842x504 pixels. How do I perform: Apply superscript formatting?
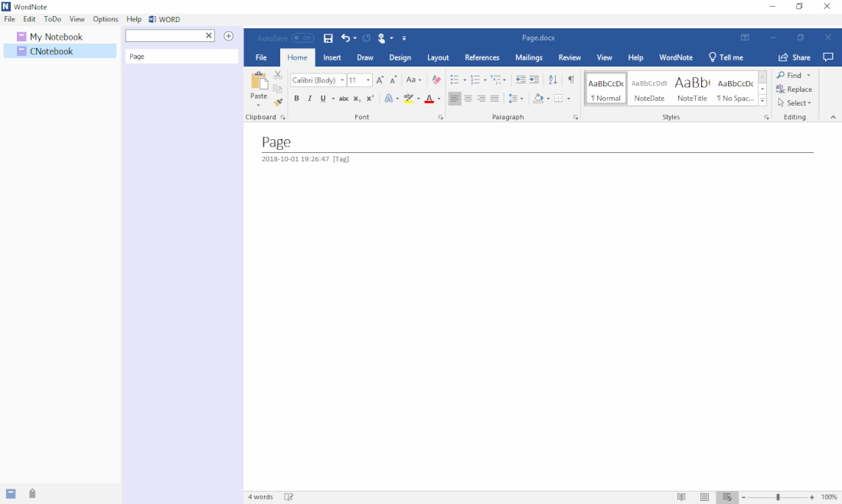370,99
